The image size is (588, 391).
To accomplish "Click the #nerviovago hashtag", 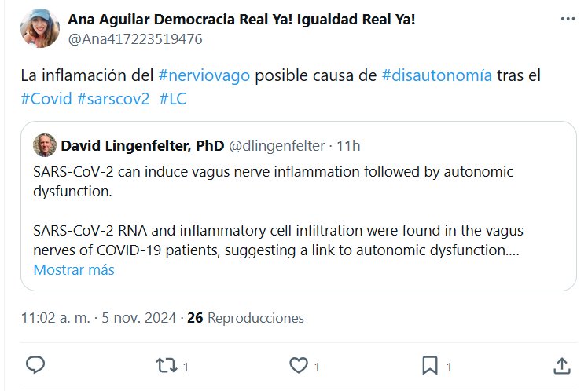I will (x=204, y=75).
